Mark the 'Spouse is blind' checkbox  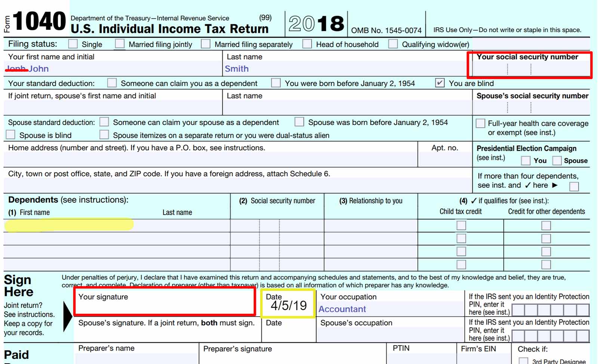coord(10,134)
